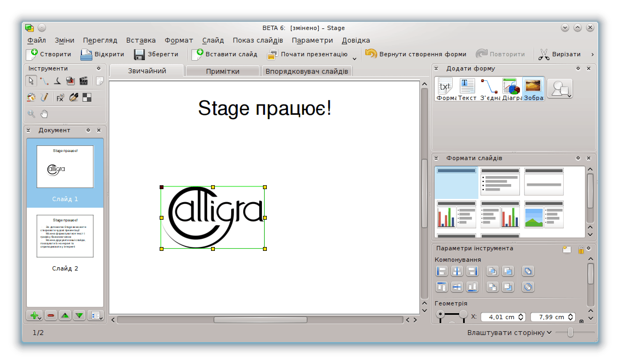Select the checkerboard pattern tool
The height and width of the screenshot is (364, 620).
(x=86, y=97)
